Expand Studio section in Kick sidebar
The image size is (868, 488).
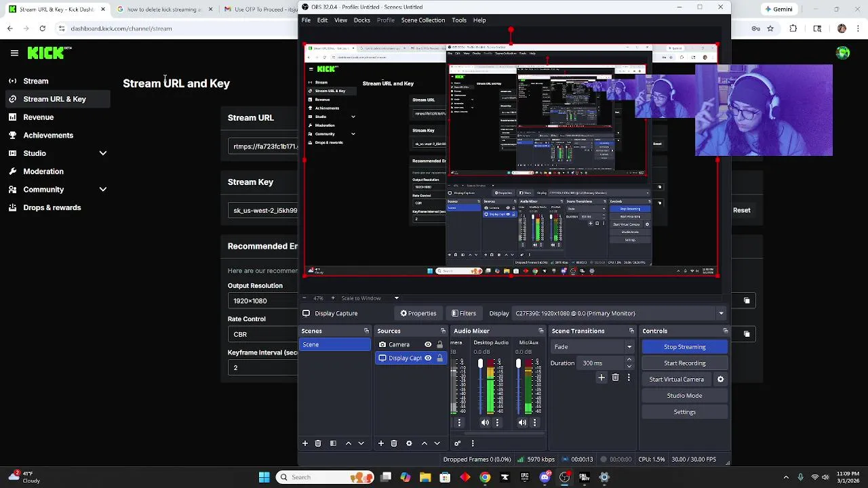(x=103, y=153)
